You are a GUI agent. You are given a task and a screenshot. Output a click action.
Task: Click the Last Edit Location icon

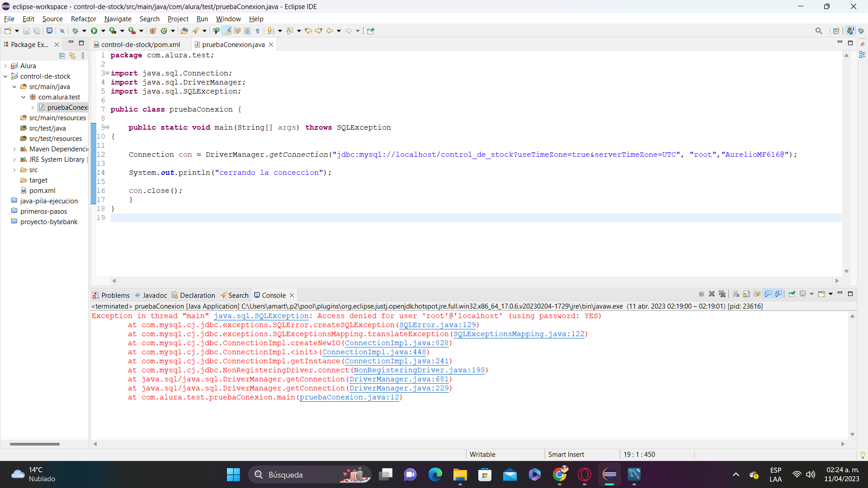[308, 31]
